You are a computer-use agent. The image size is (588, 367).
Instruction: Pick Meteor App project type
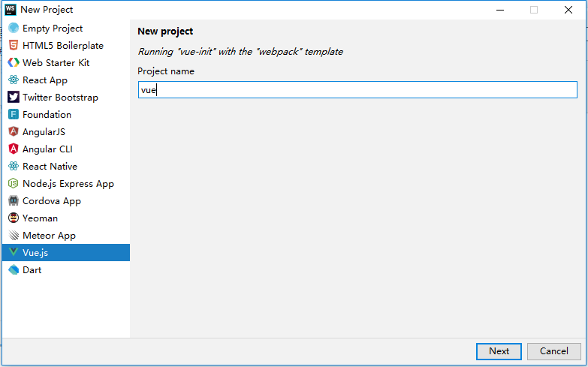pos(49,236)
